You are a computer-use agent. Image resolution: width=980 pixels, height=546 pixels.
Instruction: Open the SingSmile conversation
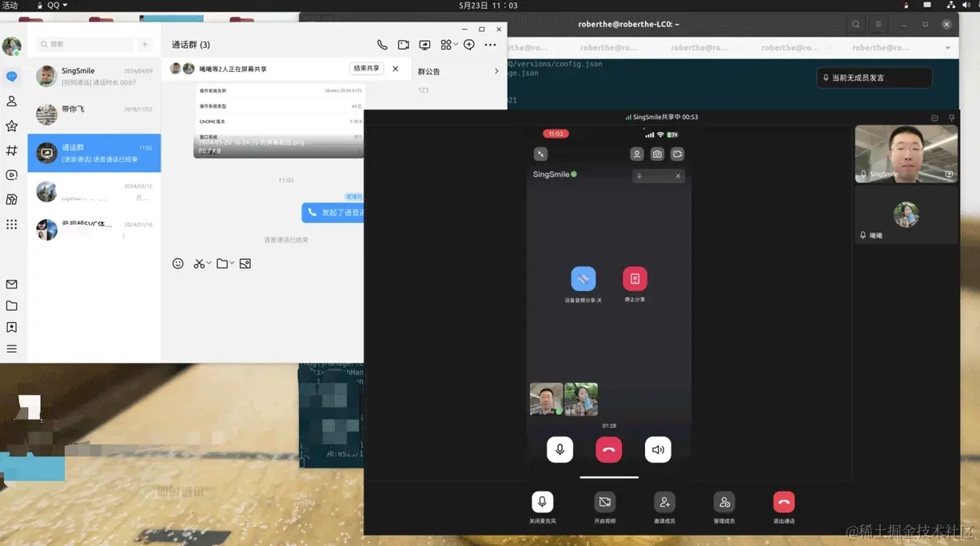point(94,77)
